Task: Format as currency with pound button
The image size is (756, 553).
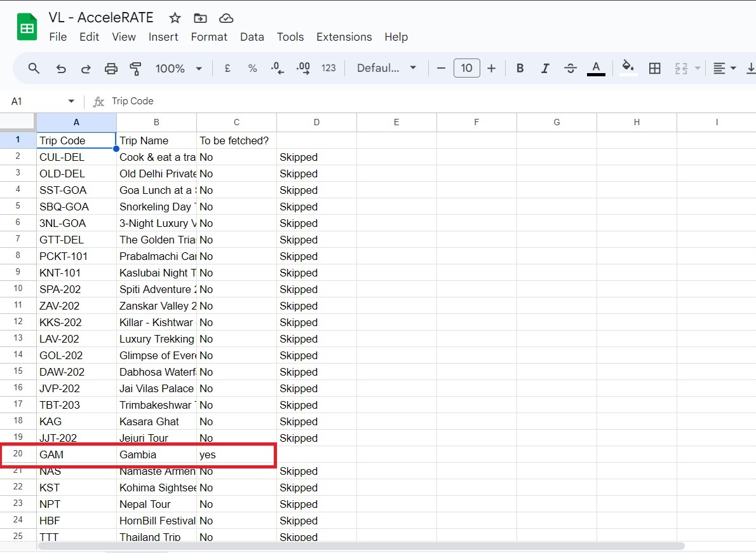Action: pos(227,69)
